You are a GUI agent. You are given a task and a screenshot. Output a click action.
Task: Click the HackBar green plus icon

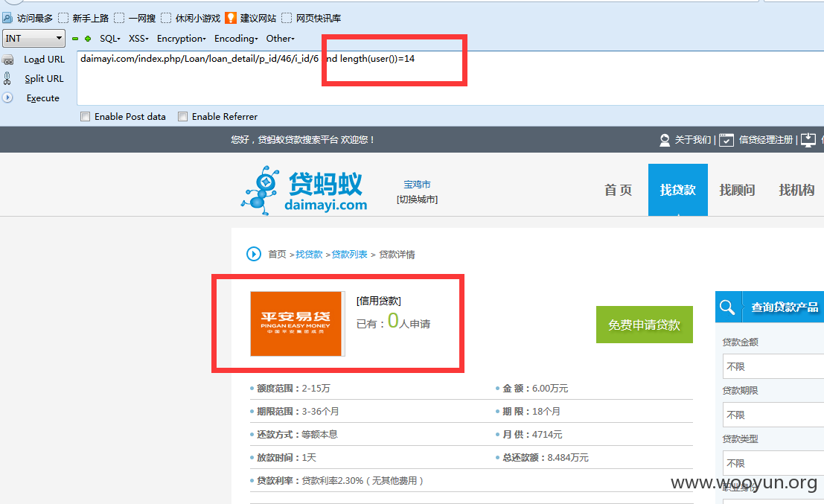(x=88, y=39)
